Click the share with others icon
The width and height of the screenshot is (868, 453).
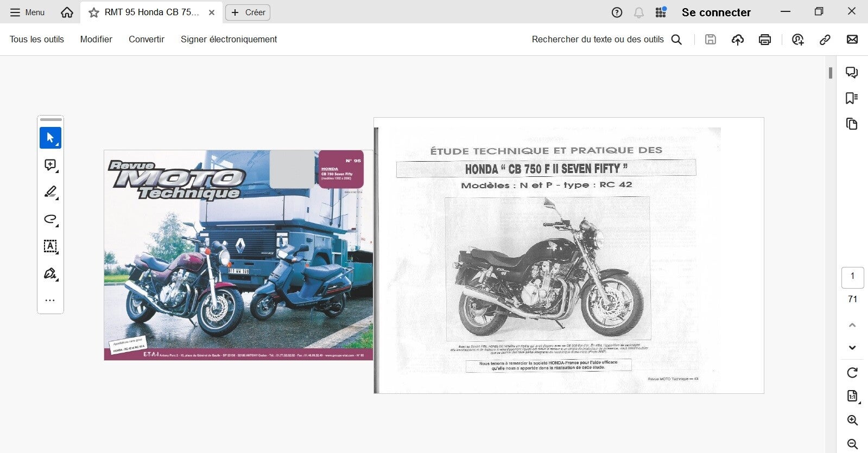(x=797, y=40)
